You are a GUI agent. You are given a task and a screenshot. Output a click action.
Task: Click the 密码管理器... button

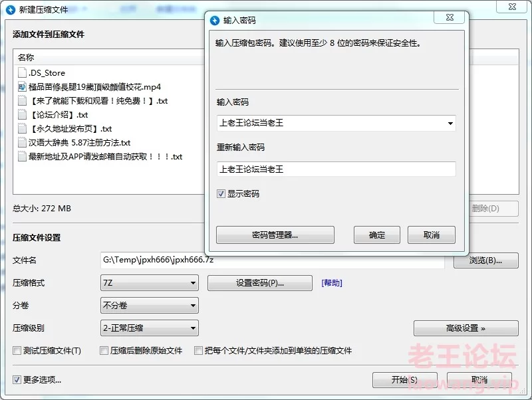click(x=275, y=235)
